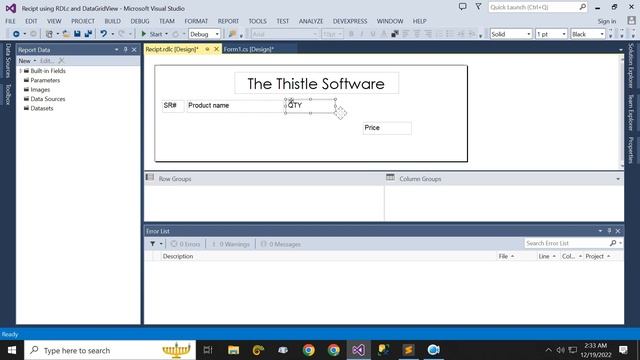This screenshot has width=640, height=360.
Task: Toggle italic formatting
Action: 362,34
